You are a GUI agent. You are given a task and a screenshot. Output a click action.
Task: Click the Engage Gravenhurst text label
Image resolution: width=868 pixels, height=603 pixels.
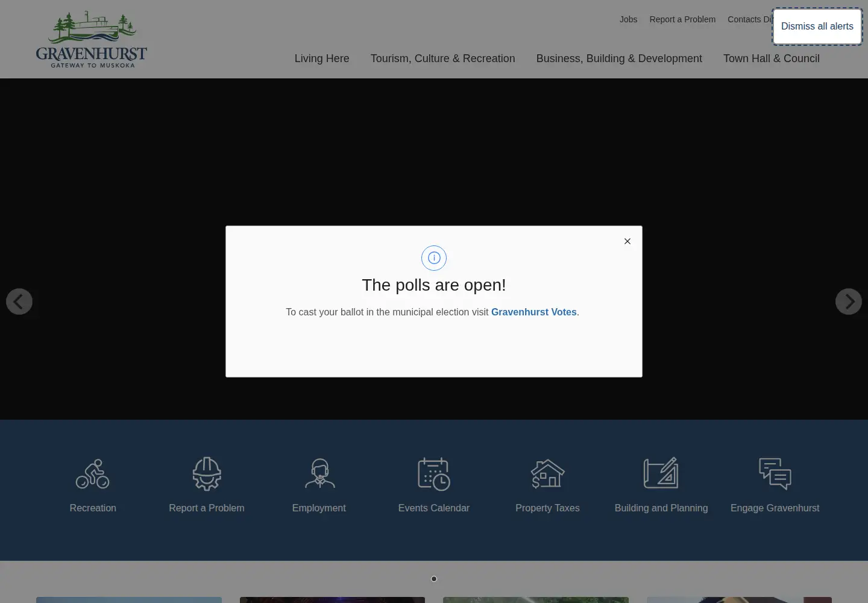tap(775, 508)
